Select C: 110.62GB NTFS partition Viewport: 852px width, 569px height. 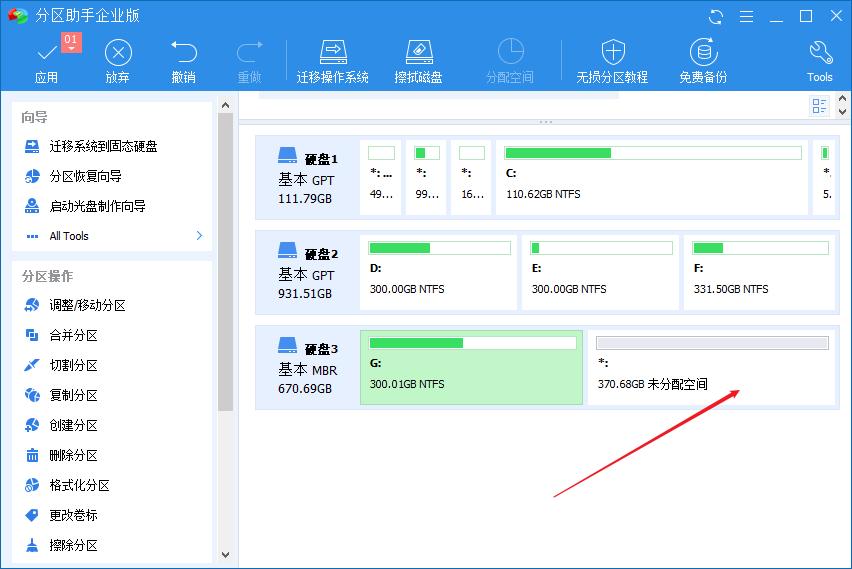click(652, 177)
